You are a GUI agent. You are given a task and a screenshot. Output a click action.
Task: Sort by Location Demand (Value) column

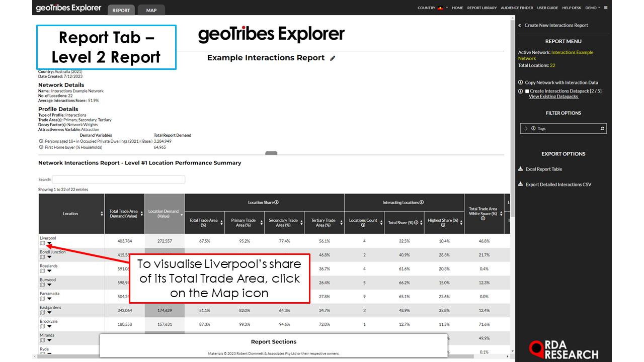point(165,214)
